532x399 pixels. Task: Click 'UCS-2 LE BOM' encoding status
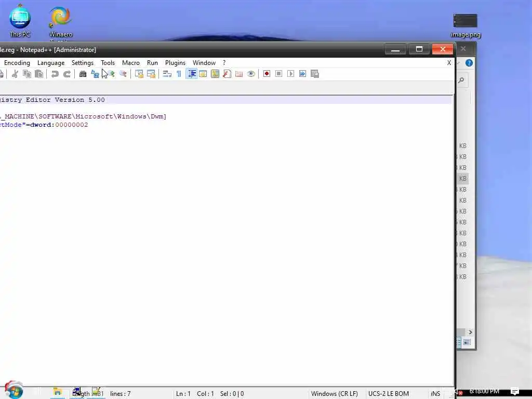pos(389,394)
